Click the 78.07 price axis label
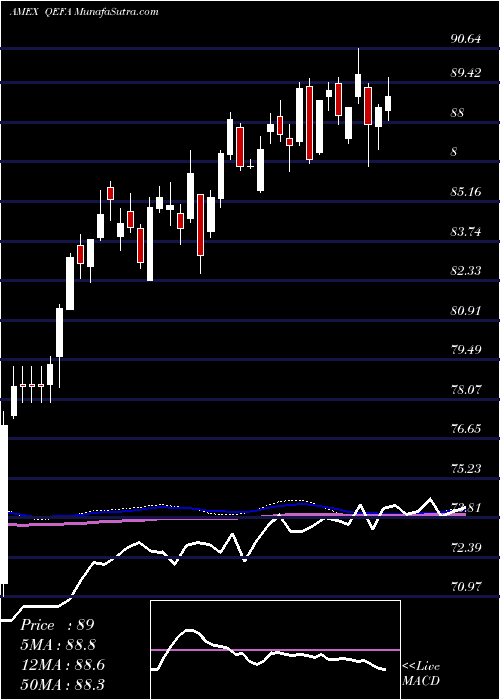Viewport: 500px width, 700px height. click(466, 390)
